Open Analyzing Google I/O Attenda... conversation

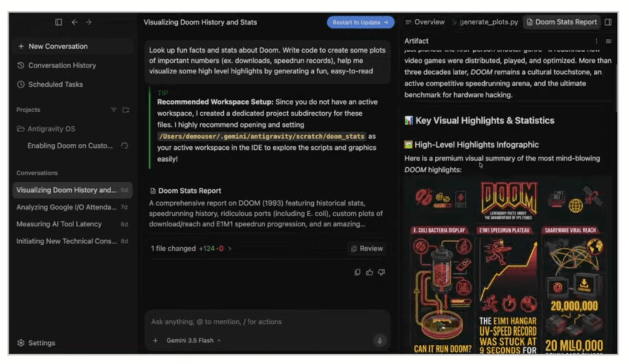pos(73,207)
